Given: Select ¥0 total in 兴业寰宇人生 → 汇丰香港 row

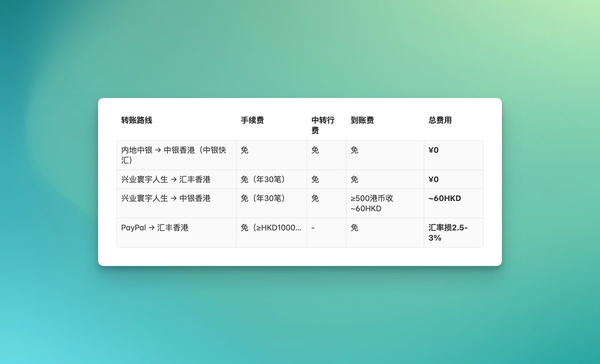Looking at the screenshot, I should (x=433, y=179).
